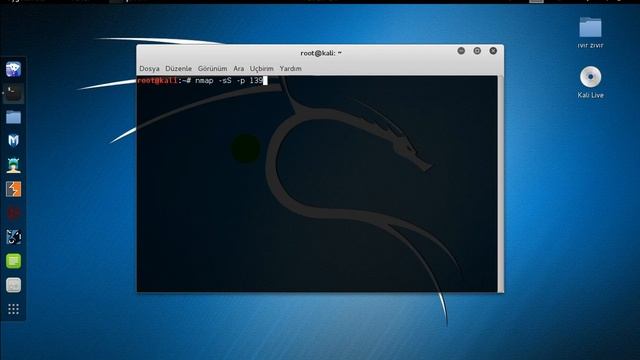Maximize the root@kali terminal window

[477, 51]
